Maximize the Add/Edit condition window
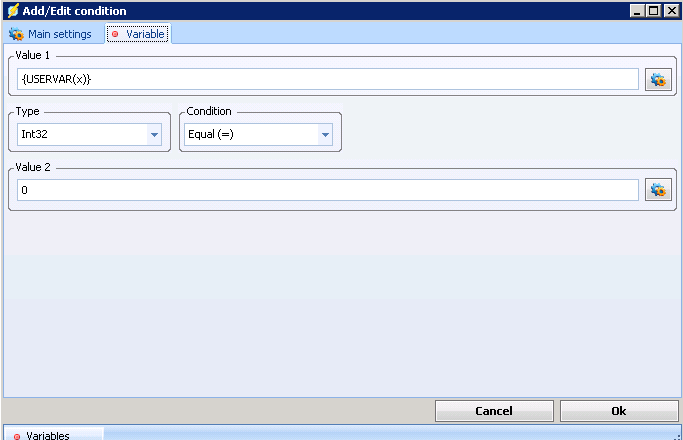 (x=654, y=11)
